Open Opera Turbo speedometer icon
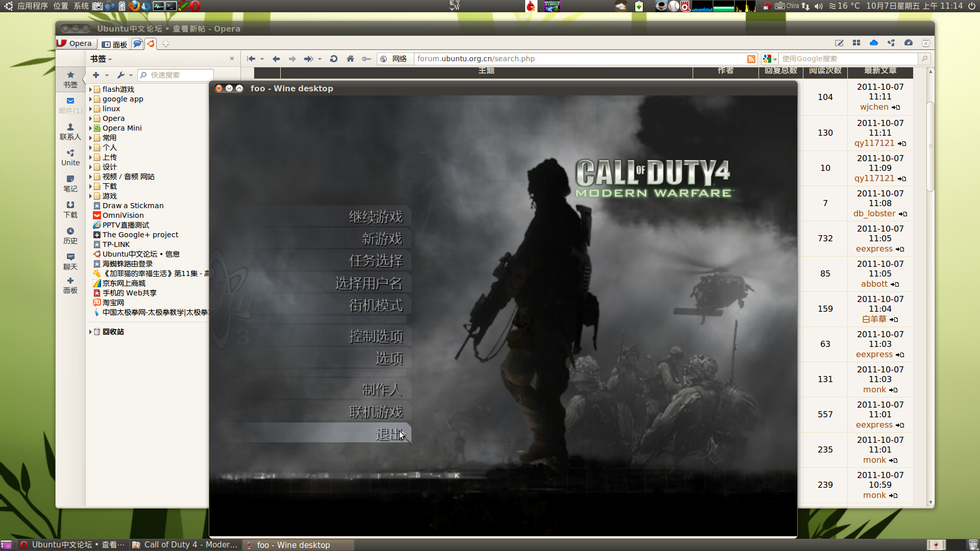Image resolution: width=980 pixels, height=551 pixels. (909, 43)
